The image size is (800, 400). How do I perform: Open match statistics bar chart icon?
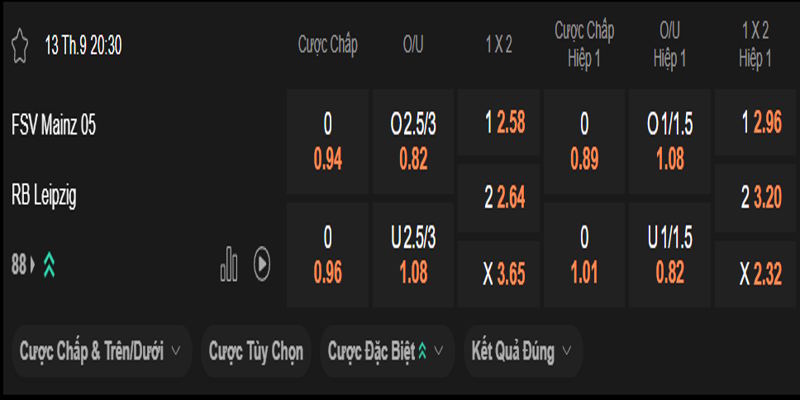click(x=229, y=265)
